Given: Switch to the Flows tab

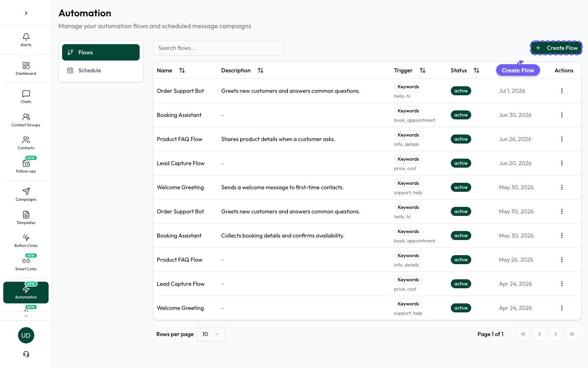Looking at the screenshot, I should [101, 52].
